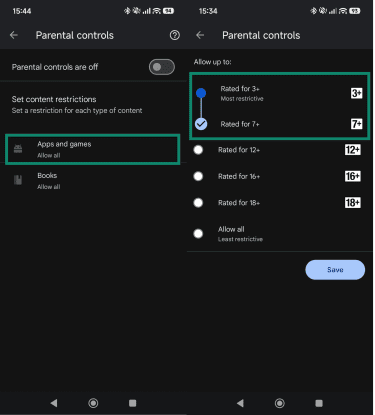The image size is (375, 415).
Task: Open Apps and games restriction setting
Action: [93, 149]
